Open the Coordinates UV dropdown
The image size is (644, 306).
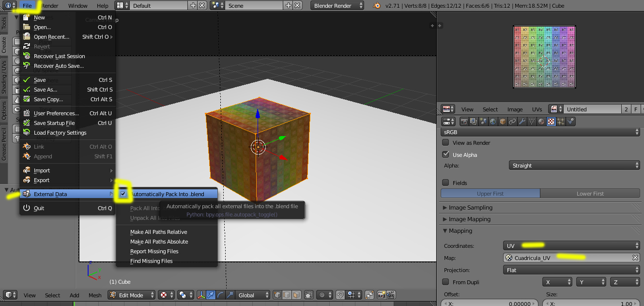571,246
